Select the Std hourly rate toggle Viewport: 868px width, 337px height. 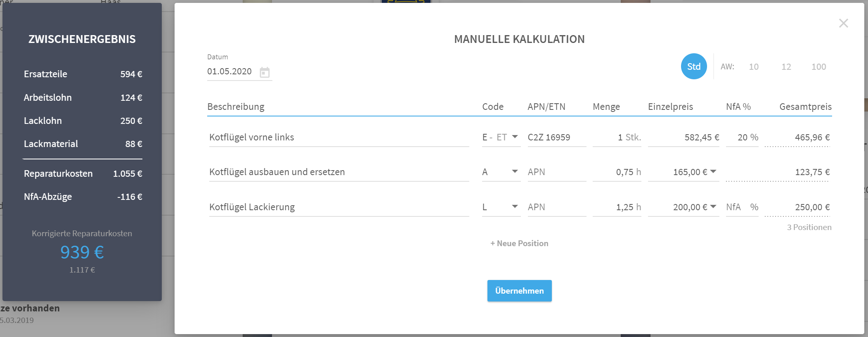pos(694,66)
